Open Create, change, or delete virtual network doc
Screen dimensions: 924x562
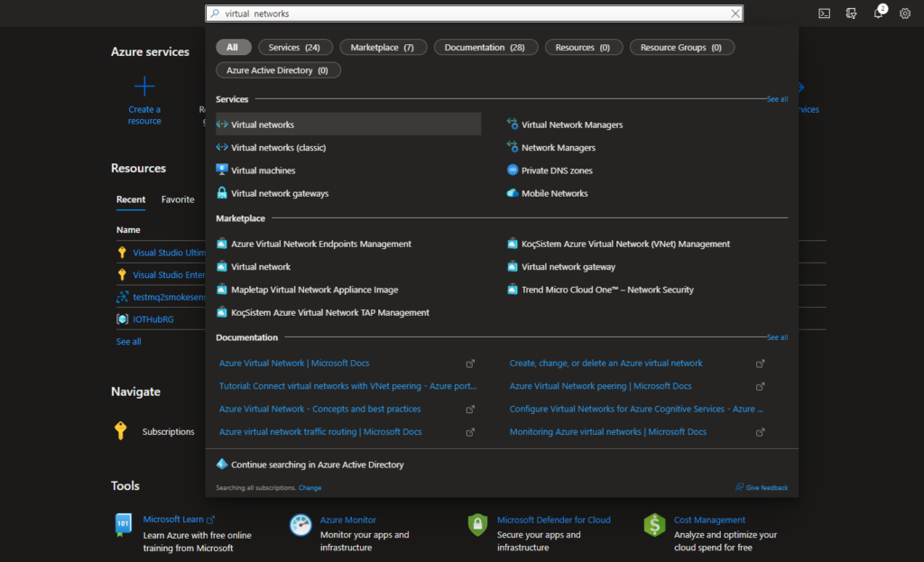tap(605, 363)
